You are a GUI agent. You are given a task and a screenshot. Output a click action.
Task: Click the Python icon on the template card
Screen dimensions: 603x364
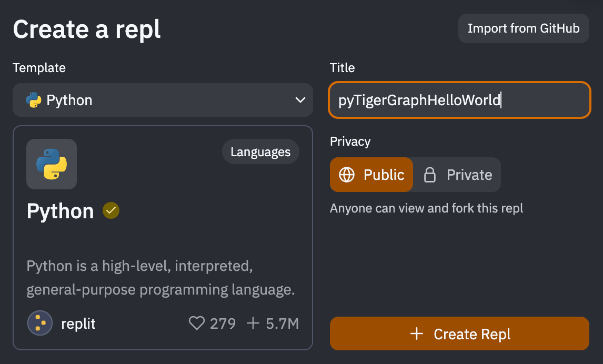pyautogui.click(x=51, y=164)
